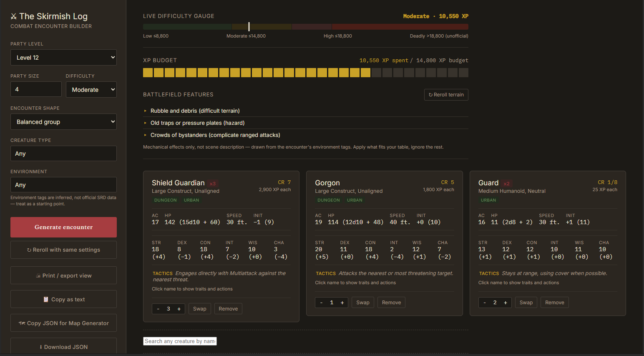Click Shield Guardian DUNGEON tag

(x=166, y=200)
